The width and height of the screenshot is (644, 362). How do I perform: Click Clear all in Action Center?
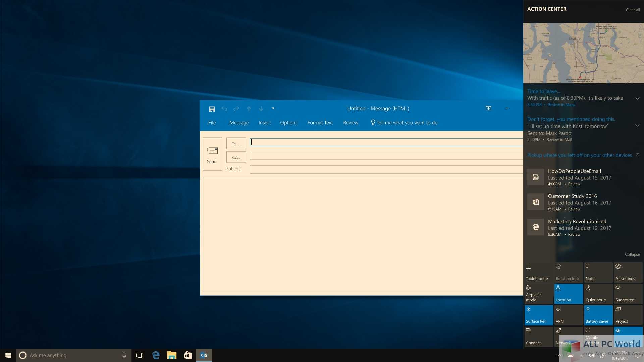point(633,10)
